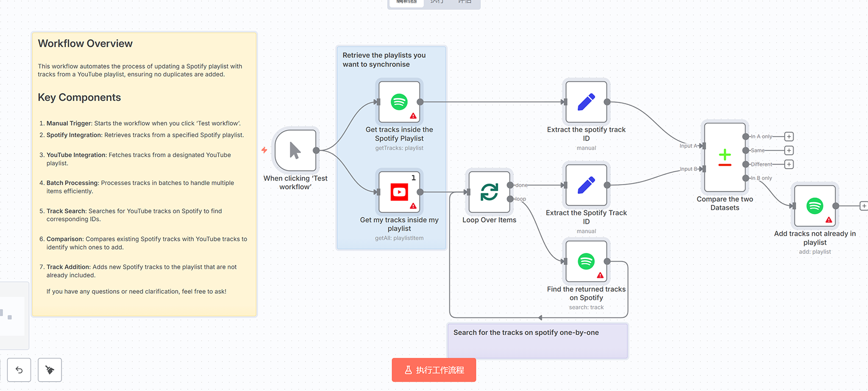Select the 'Extract the spotify track ID' edit node
The width and height of the screenshot is (868, 391).
click(x=586, y=102)
